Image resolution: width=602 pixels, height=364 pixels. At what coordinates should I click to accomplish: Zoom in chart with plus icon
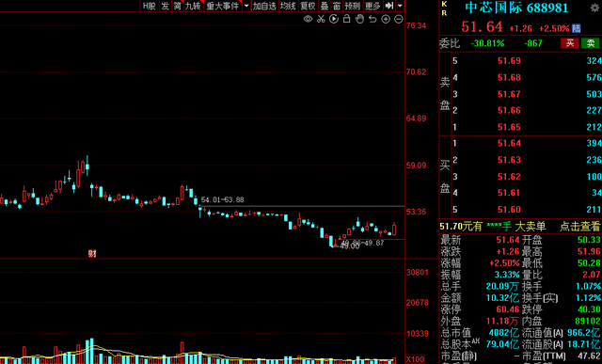click(386, 19)
